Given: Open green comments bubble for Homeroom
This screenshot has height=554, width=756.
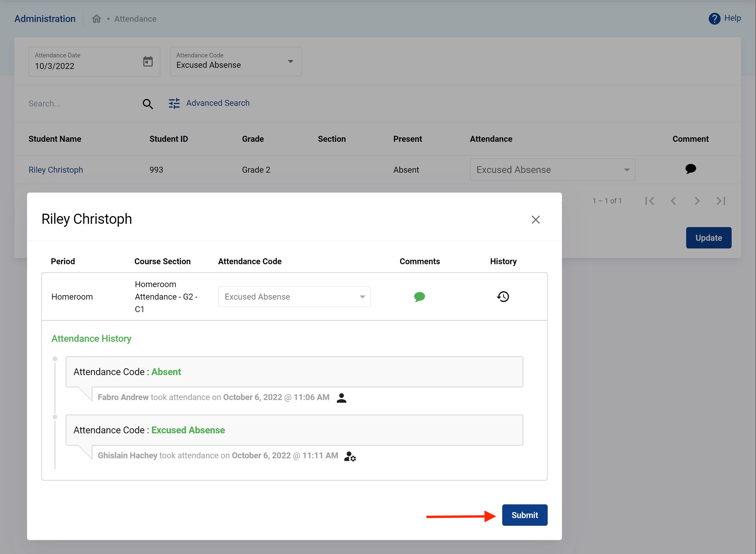Looking at the screenshot, I should click(x=419, y=297).
